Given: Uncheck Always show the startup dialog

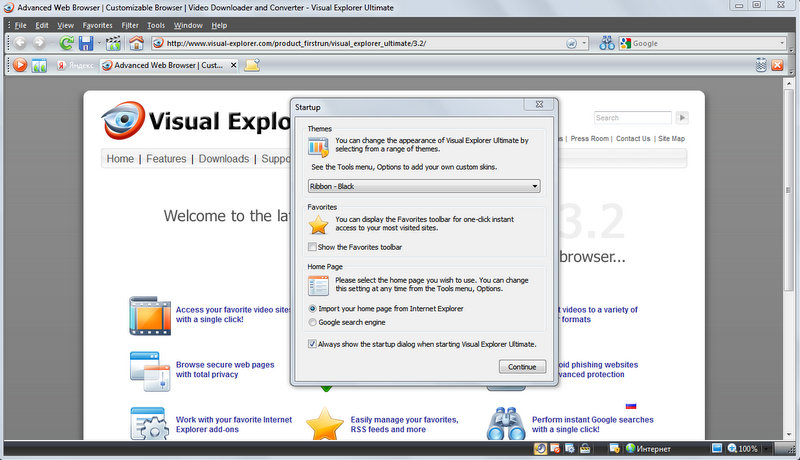Looking at the screenshot, I should pyautogui.click(x=312, y=344).
